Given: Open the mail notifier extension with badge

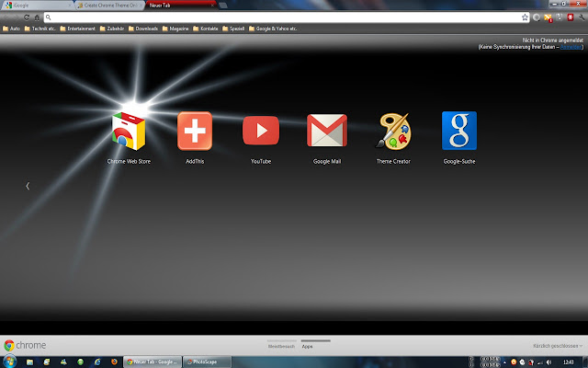Looking at the screenshot, I should point(548,17).
